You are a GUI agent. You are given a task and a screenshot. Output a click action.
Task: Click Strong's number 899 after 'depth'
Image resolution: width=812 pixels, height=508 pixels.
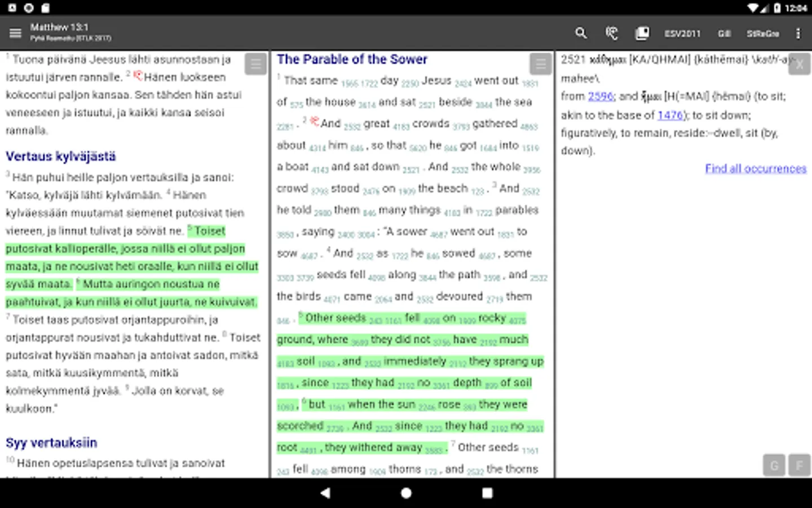491,386
